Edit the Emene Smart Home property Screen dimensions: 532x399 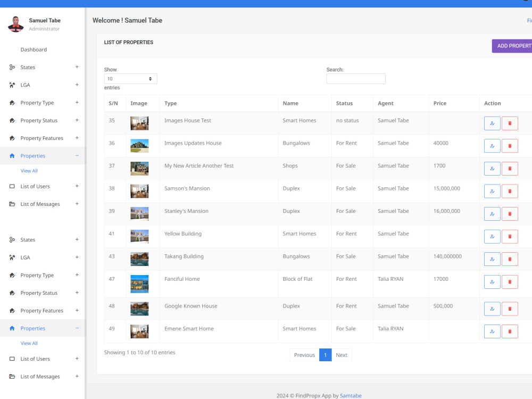tap(492, 331)
